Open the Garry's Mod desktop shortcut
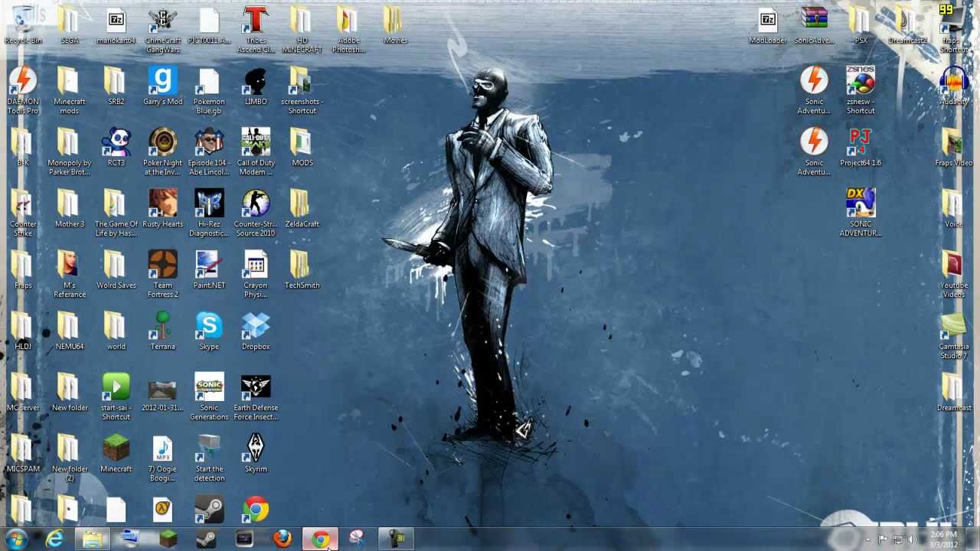 click(162, 86)
